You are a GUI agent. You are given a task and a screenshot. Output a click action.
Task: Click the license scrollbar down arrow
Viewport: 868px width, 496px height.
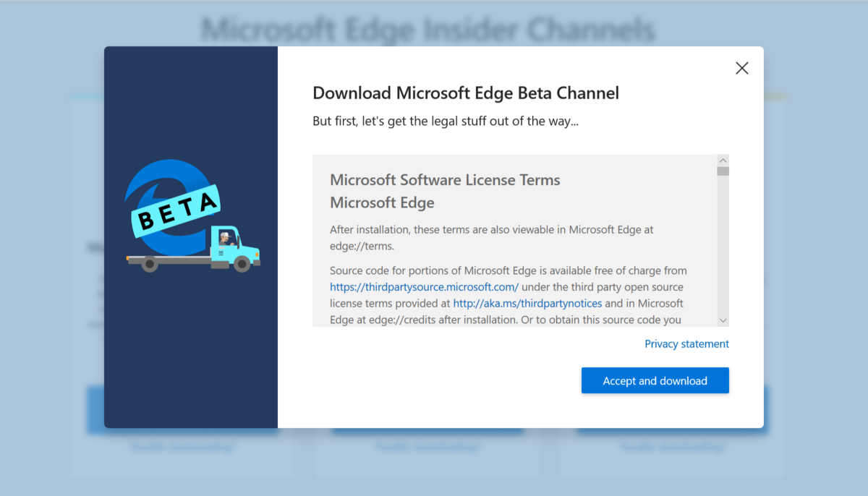coord(723,320)
